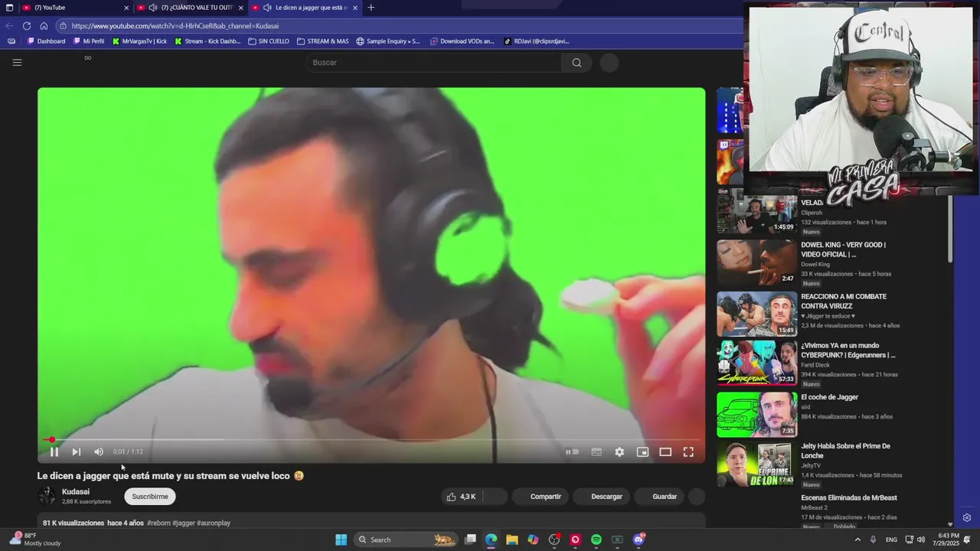This screenshot has width=980, height=551.
Task: Open REACCIONO A MI COMBATE CONTRA VIRUZZ video
Action: pos(844,302)
